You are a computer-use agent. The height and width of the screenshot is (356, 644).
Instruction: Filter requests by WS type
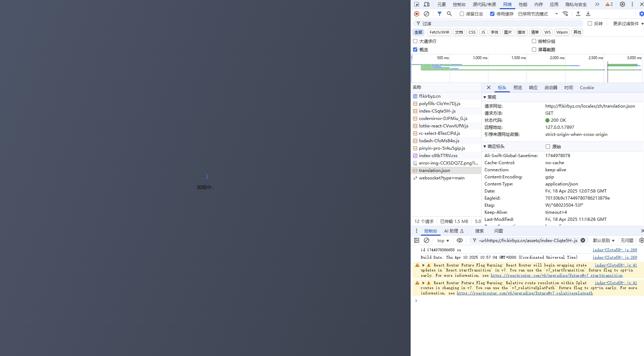click(547, 32)
